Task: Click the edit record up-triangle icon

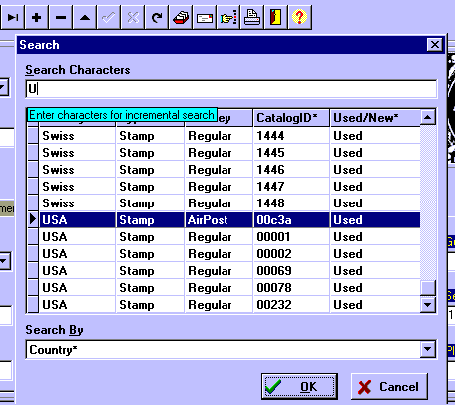Action: pyautogui.click(x=85, y=17)
